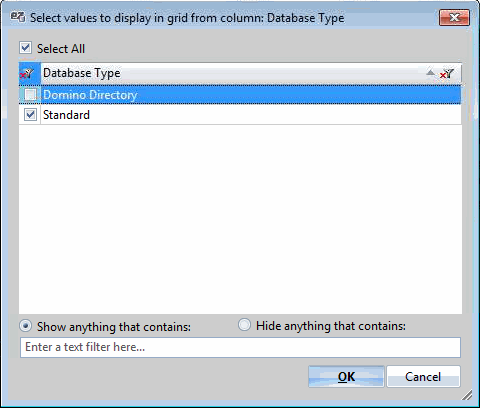This screenshot has height=408, width=480.
Task: Click the sort ascending arrow in Database Type header
Action: [430, 72]
